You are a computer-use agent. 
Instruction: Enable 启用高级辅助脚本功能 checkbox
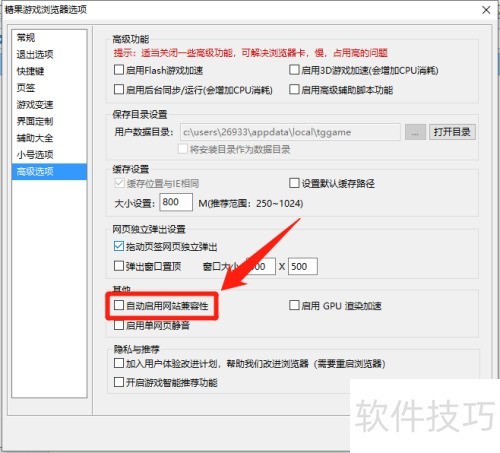click(x=294, y=89)
